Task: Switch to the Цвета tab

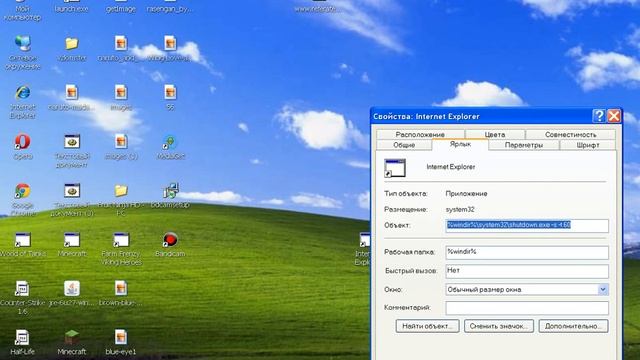Action: click(x=495, y=134)
